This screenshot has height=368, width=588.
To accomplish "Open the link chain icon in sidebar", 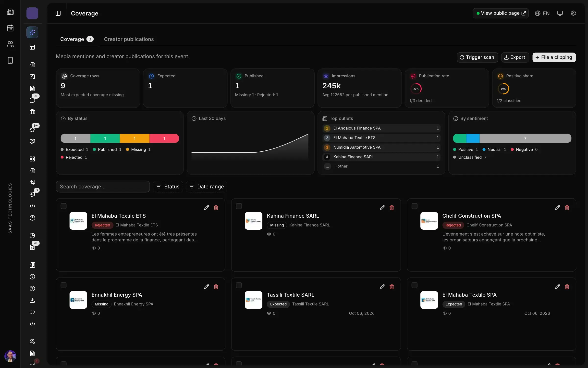I will (32, 312).
